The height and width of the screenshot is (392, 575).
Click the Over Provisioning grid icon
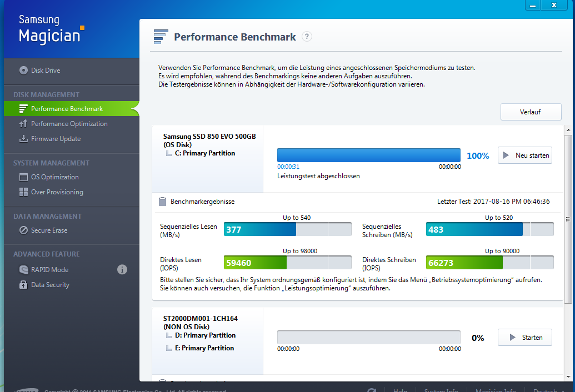[x=23, y=192]
